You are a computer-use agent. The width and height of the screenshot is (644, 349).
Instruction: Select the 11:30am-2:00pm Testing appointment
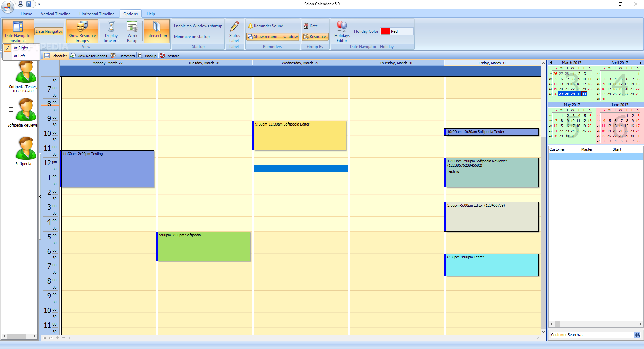click(107, 169)
